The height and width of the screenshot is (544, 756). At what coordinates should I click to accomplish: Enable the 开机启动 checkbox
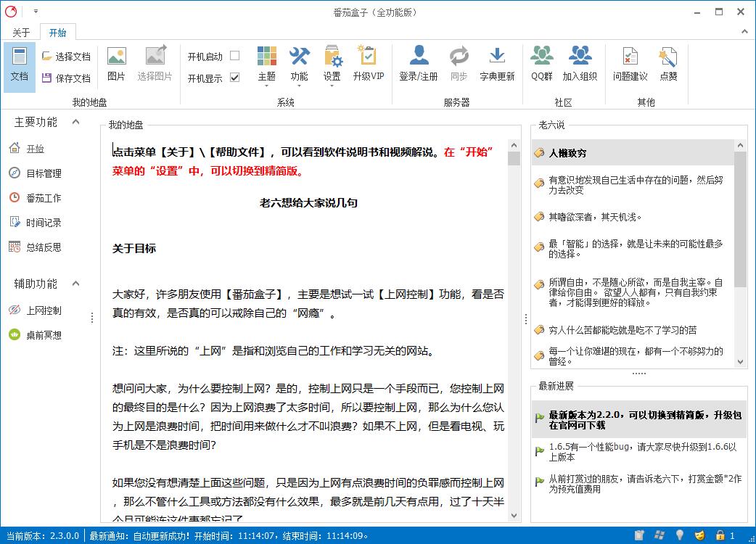point(234,56)
